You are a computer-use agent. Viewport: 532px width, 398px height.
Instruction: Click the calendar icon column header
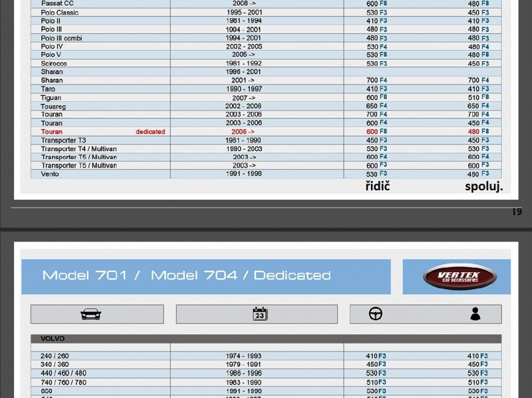(x=259, y=314)
